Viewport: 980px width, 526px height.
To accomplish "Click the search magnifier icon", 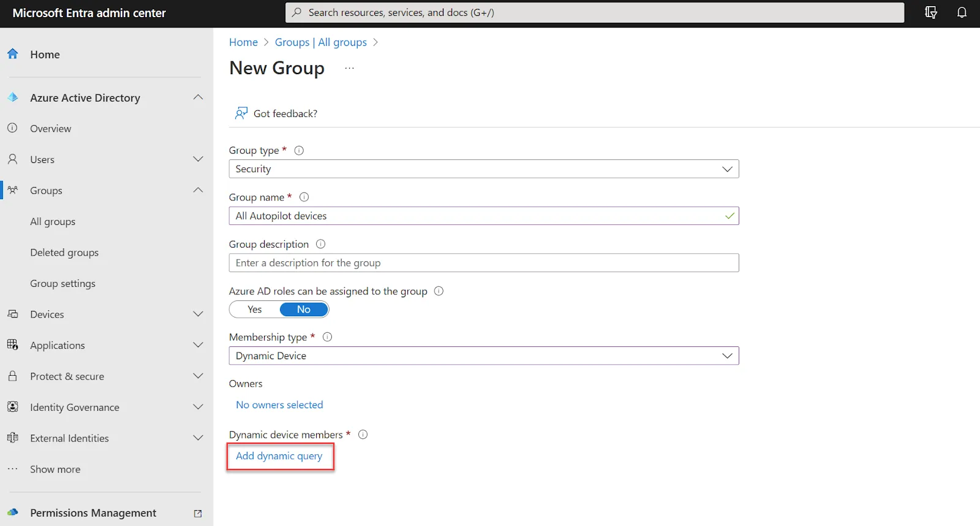I will coord(296,12).
